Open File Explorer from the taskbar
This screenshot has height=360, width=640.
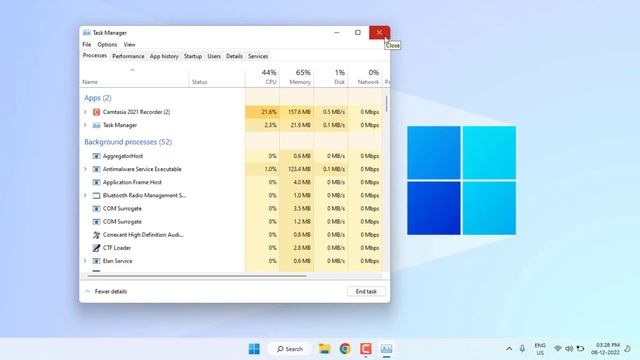point(324,349)
